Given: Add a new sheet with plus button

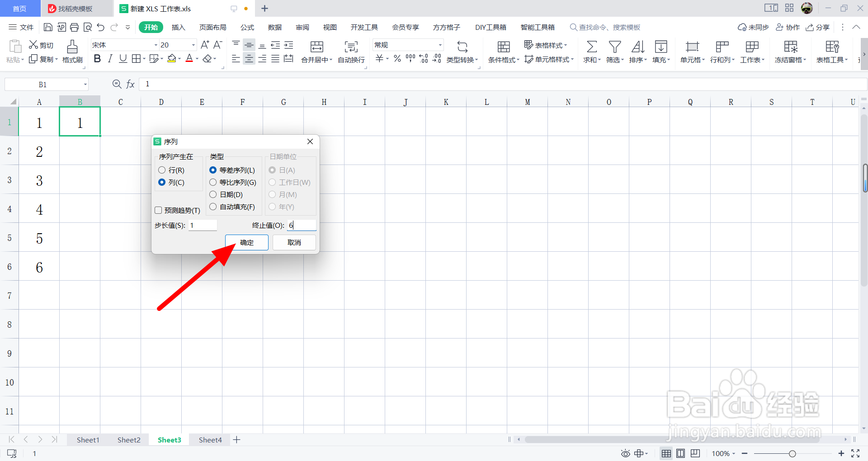Looking at the screenshot, I should (x=236, y=440).
